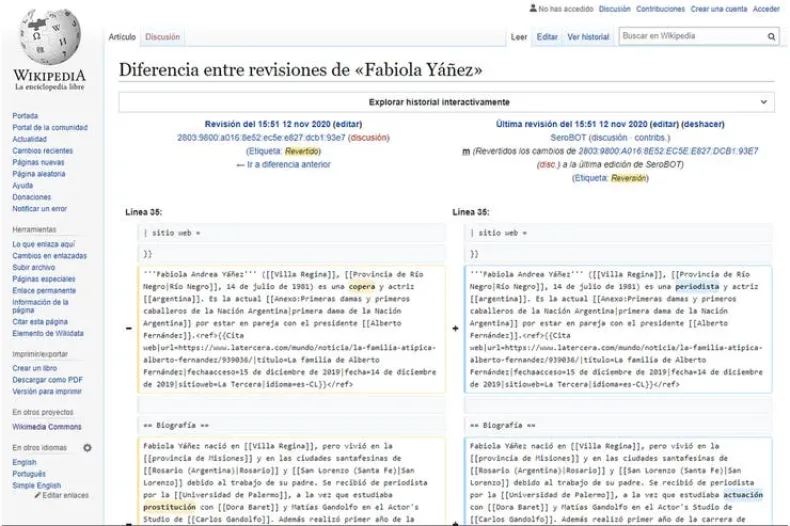The width and height of the screenshot is (790, 526).
Task: Click the languages settings gear icon
Action: click(87, 448)
